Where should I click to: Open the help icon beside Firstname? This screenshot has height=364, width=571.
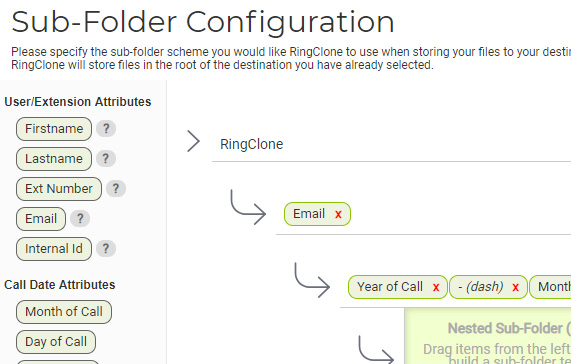(106, 128)
